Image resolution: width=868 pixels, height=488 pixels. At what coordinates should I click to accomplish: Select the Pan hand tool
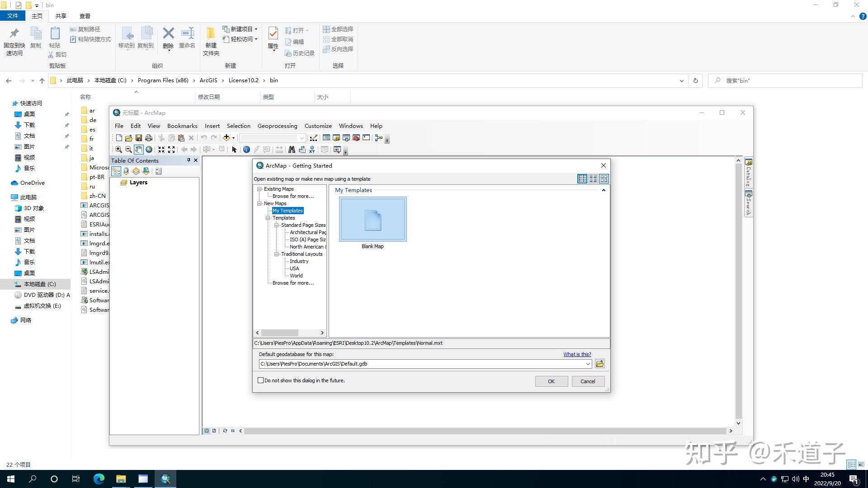[139, 150]
